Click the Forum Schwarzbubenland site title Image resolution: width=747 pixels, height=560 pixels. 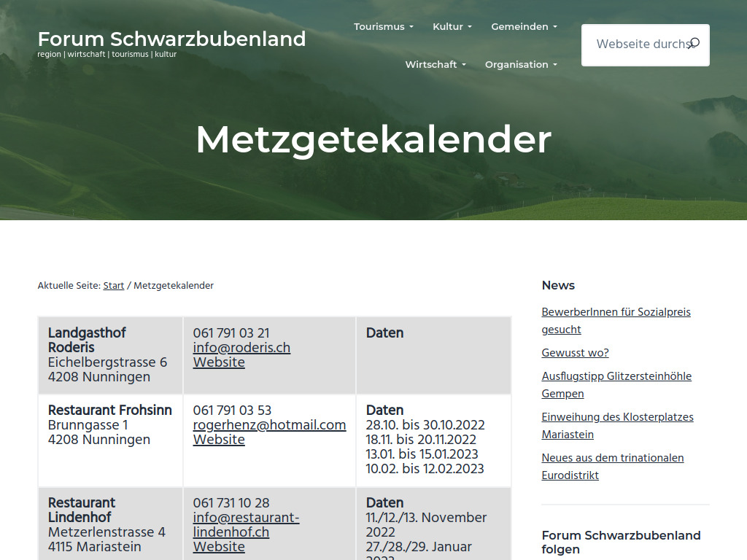172,39
